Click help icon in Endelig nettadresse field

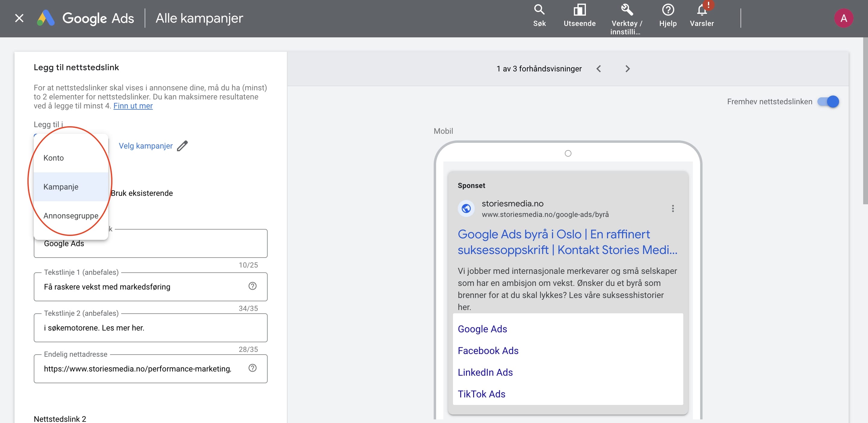coord(252,368)
